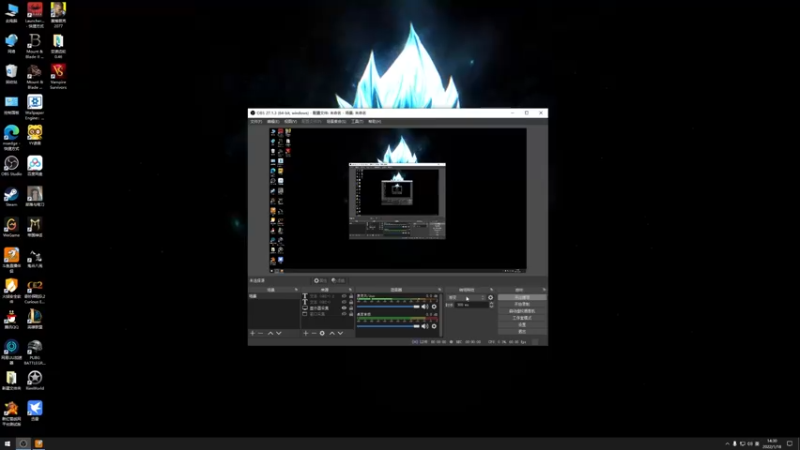
Task: Click Start Streaming in Controls panel
Action: pyautogui.click(x=522, y=297)
